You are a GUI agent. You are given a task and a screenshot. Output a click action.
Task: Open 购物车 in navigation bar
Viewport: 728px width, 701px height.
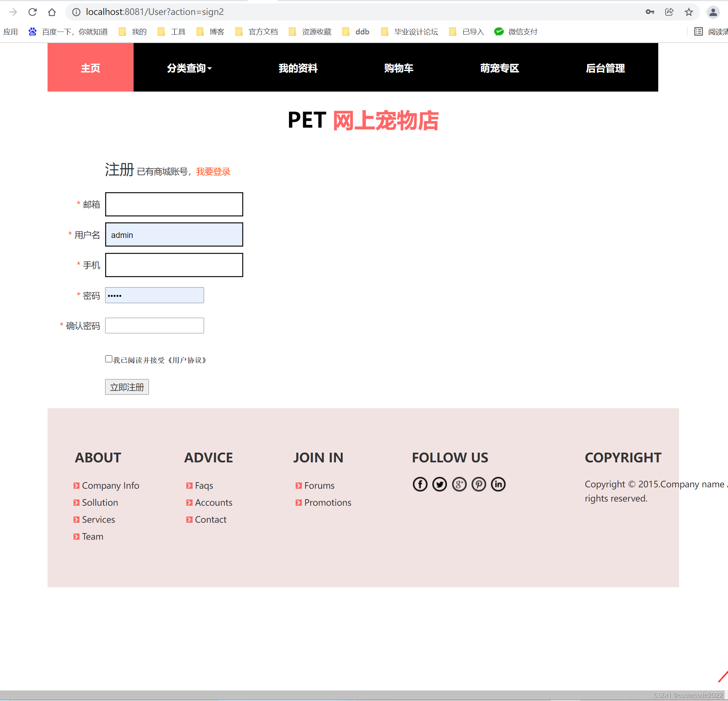point(399,68)
